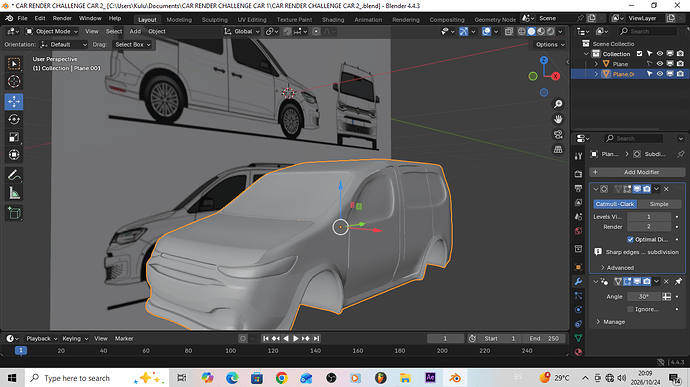690x387 pixels.
Task: Select the Annotate tool
Action: click(x=14, y=175)
